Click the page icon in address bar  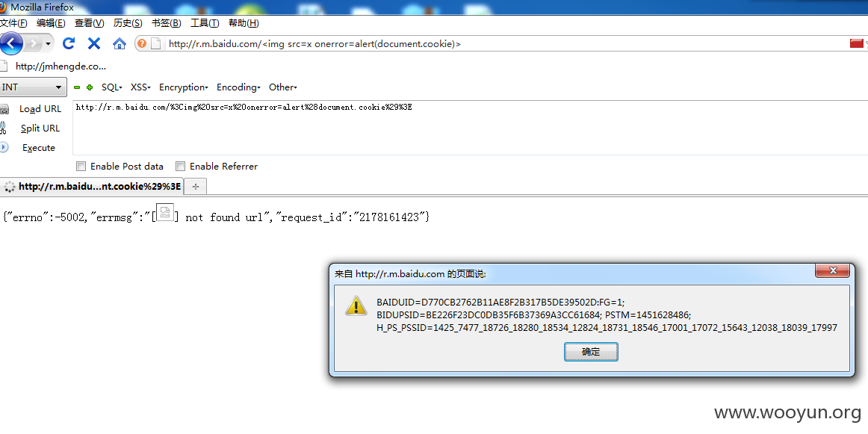[x=156, y=44]
